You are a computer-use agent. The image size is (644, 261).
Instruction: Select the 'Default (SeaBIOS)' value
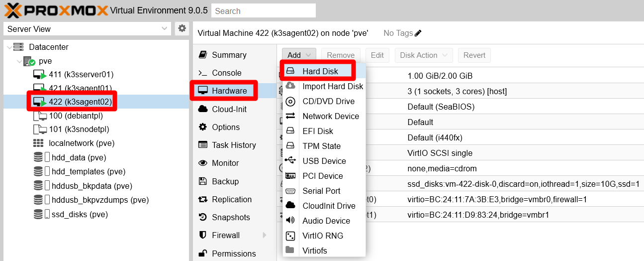pos(441,107)
